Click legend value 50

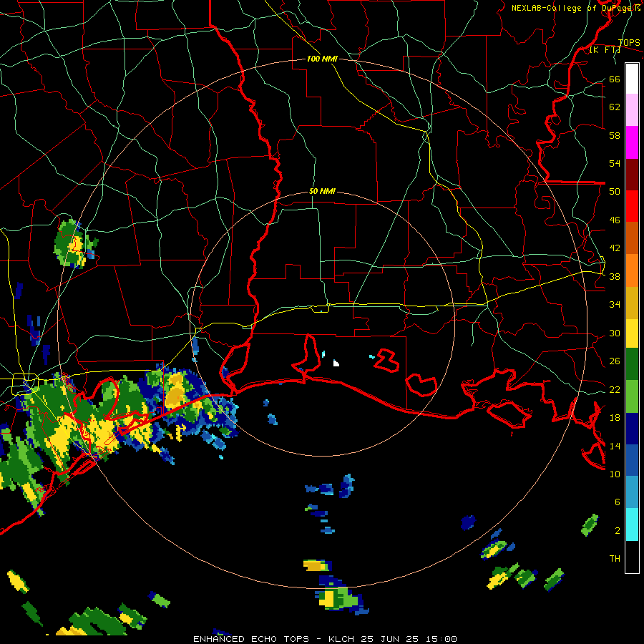615,191
